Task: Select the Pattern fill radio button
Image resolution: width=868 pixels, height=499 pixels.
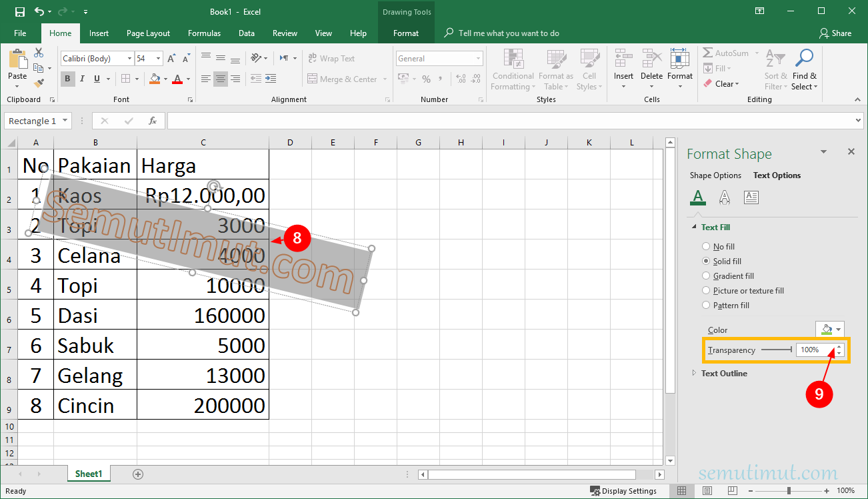Action: click(707, 306)
